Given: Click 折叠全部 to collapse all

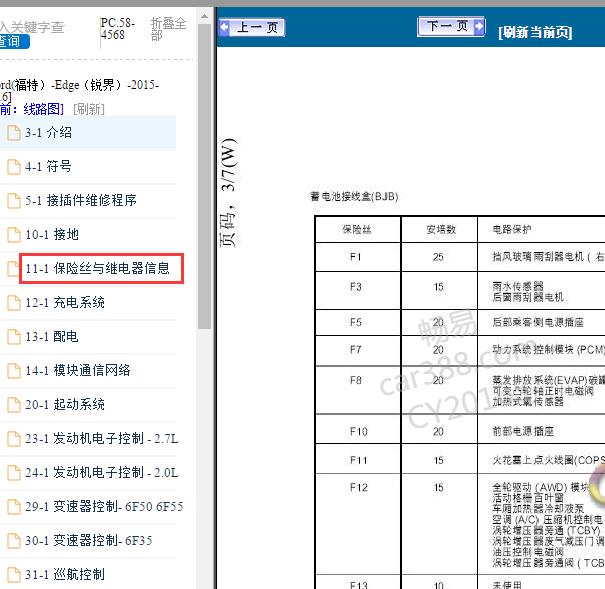Looking at the screenshot, I should click(x=168, y=29).
